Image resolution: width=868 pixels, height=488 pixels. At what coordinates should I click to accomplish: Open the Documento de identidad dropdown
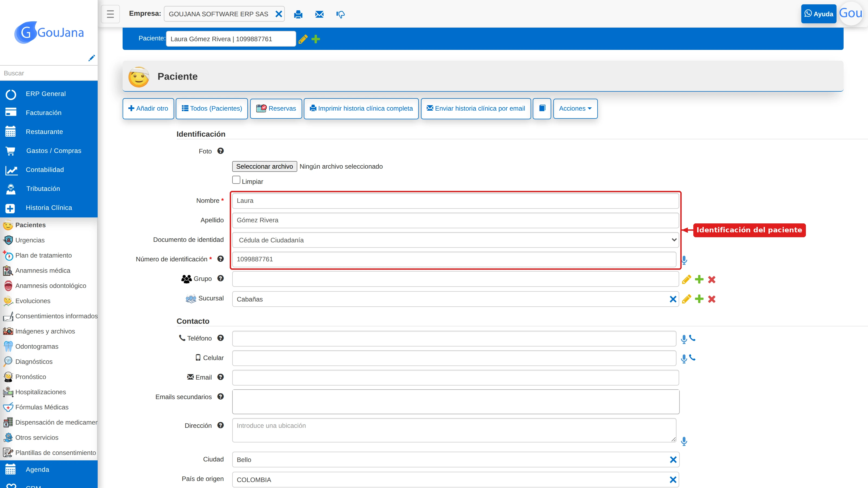coord(455,240)
